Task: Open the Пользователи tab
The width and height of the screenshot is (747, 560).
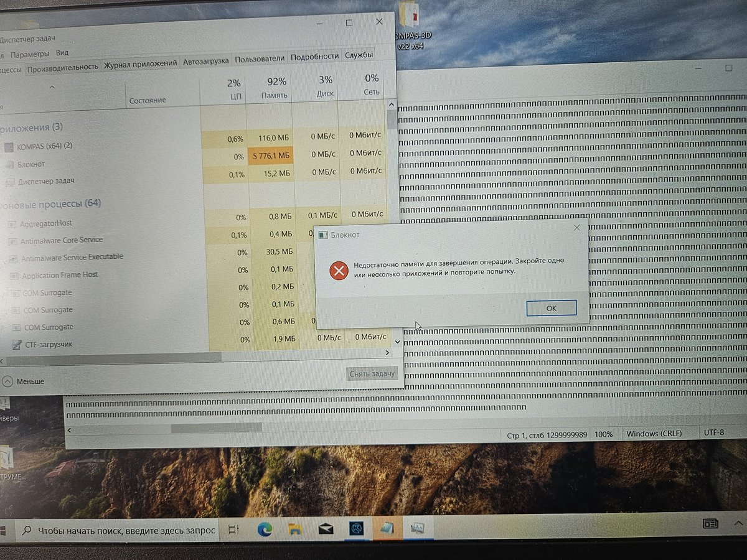Action: (x=260, y=58)
